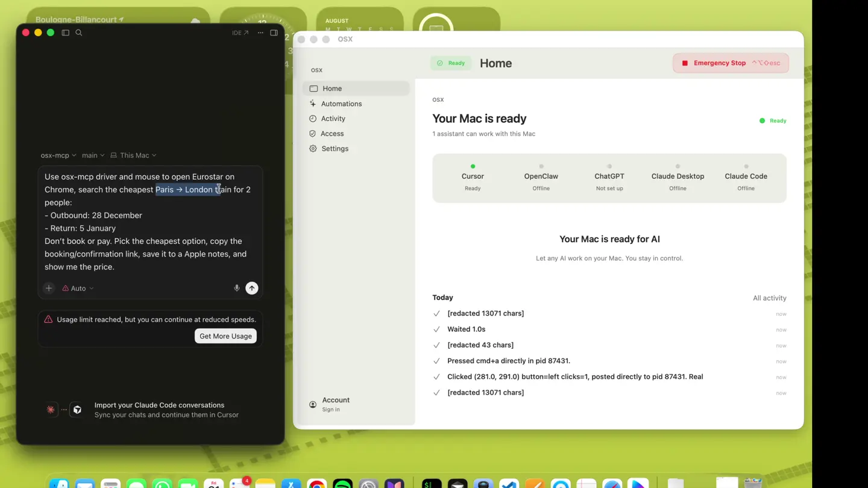Click the Claude starburst icon in import banner
The width and height of the screenshot is (868, 488).
51,410
